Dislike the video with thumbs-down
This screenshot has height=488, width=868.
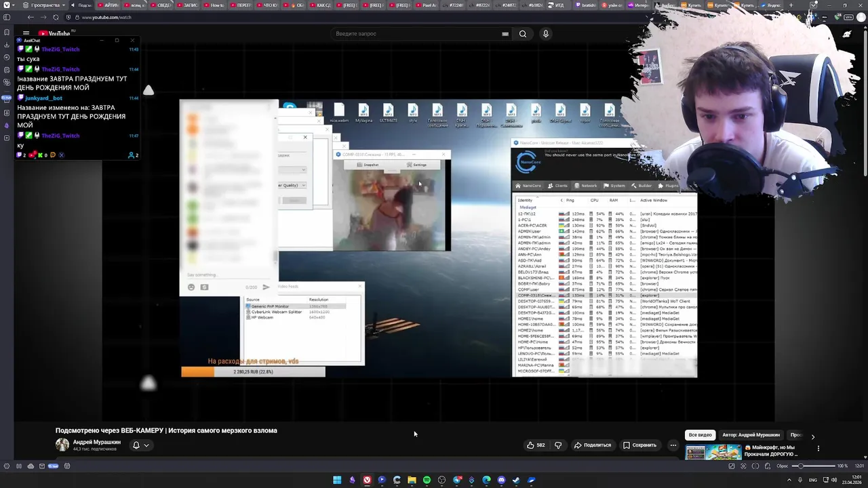[558, 445]
